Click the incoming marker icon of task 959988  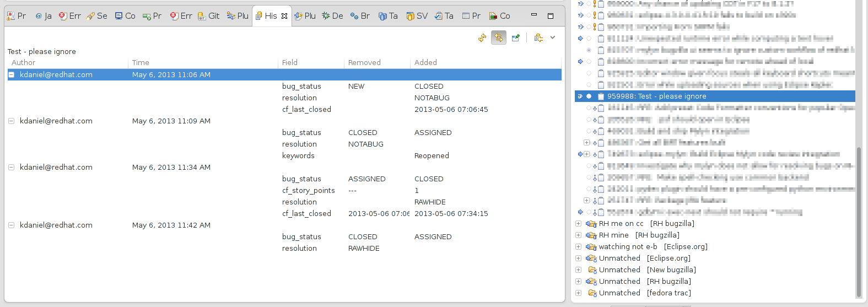[580, 96]
